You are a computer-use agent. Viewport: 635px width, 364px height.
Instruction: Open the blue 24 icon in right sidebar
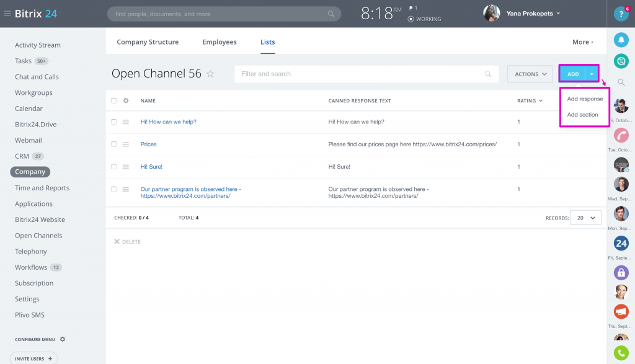pos(621,243)
